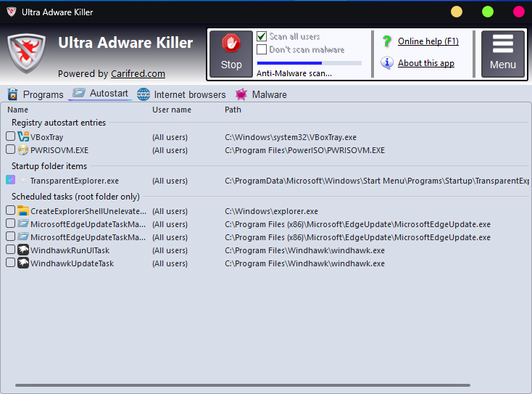532x394 pixels.
Task: Open the hamburger Menu button
Action: point(503,54)
